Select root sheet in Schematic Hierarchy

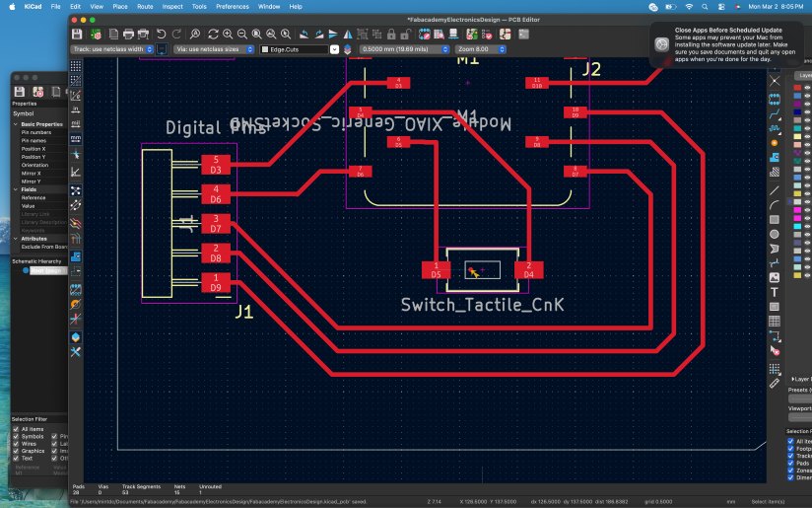tap(44, 270)
